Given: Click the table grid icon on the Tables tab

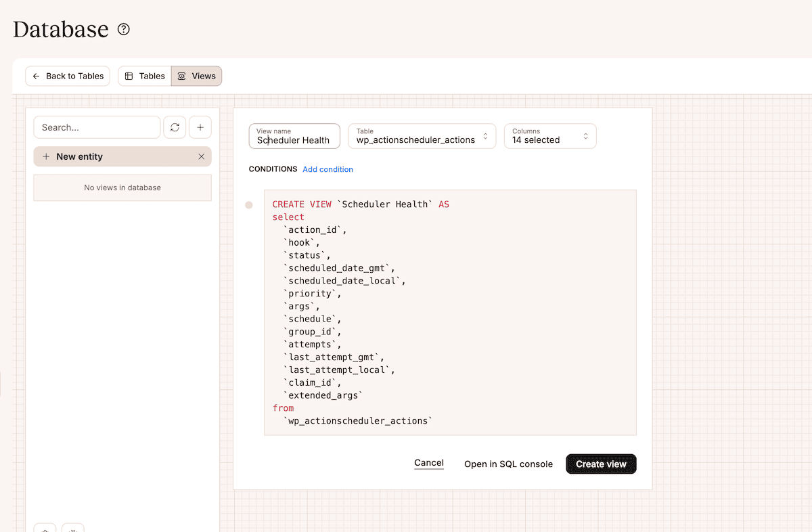Looking at the screenshot, I should pos(129,76).
